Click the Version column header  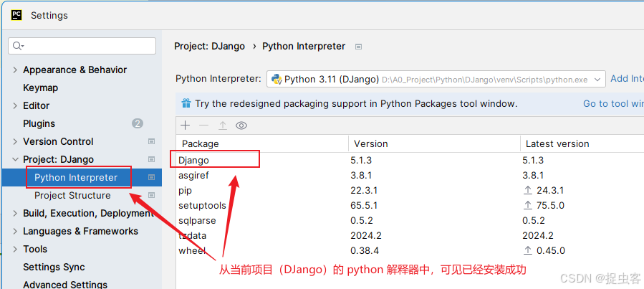[x=434, y=143]
